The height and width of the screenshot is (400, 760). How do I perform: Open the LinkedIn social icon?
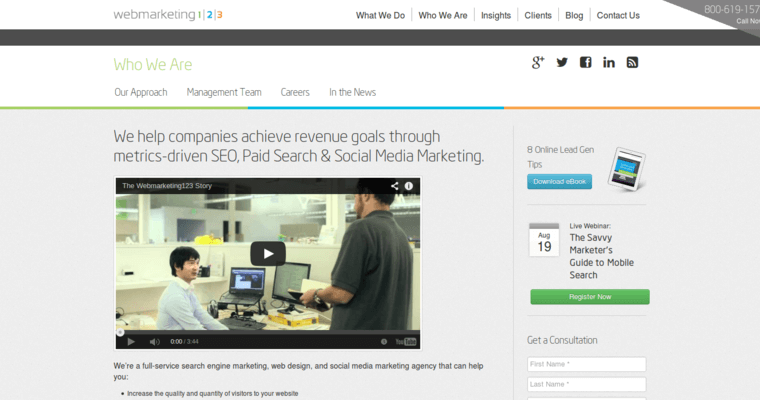(x=609, y=62)
